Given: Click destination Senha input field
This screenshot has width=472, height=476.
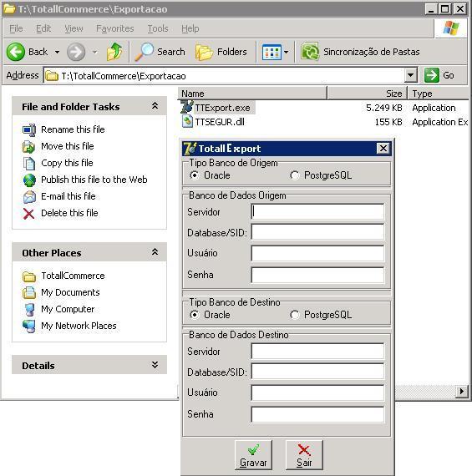Looking at the screenshot, I should coord(317,414).
